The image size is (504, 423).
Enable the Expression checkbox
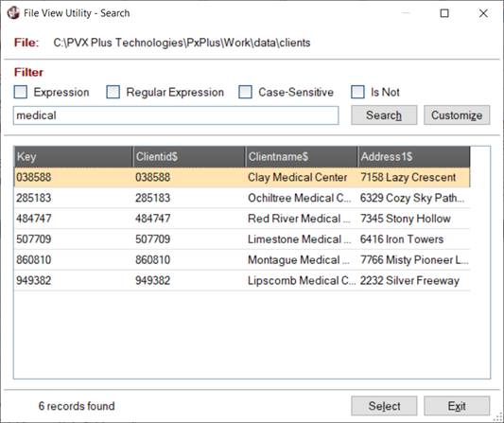tap(21, 92)
